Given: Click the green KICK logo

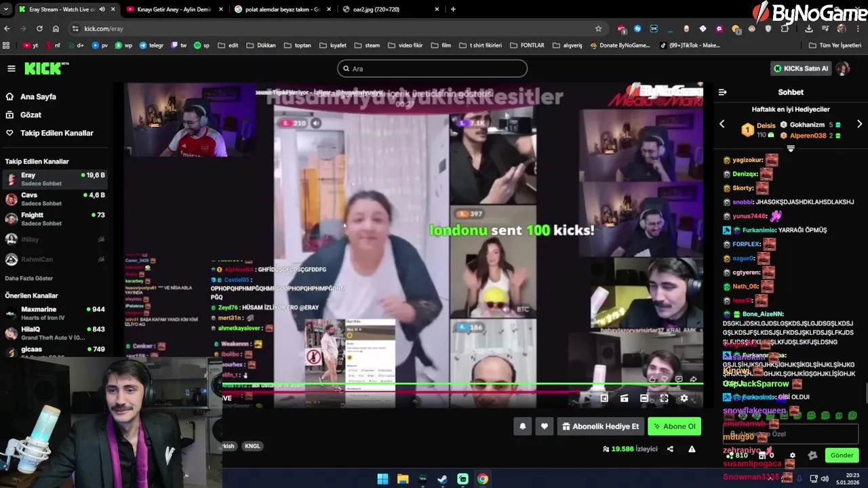Looking at the screenshot, I should (46, 68).
